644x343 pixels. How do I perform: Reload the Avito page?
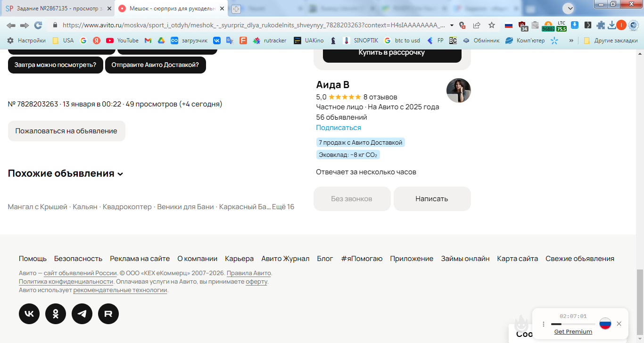38,25
